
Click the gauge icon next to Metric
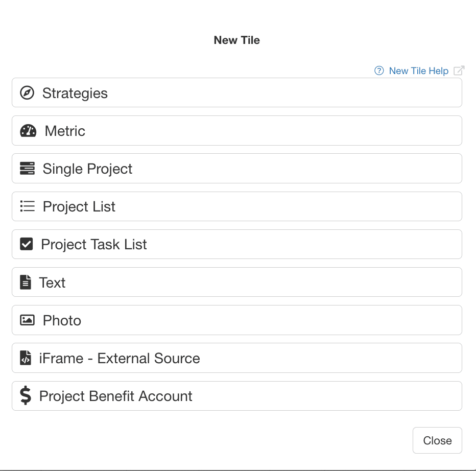(28, 131)
